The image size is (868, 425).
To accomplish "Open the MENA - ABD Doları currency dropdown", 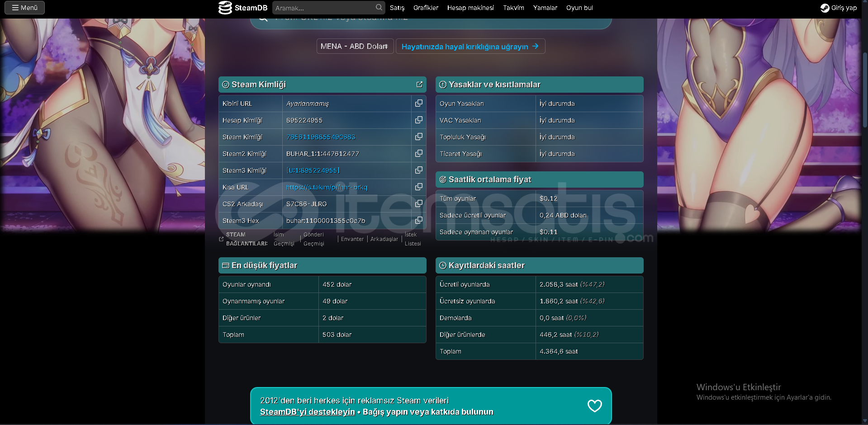I will click(355, 46).
